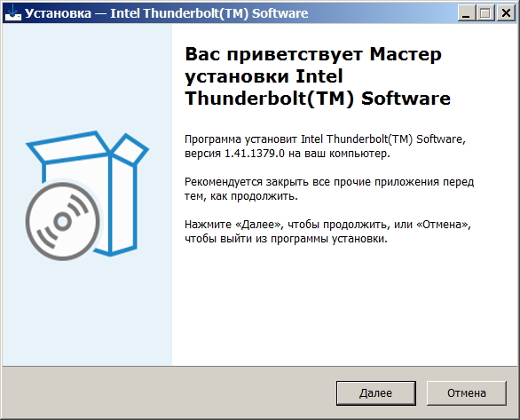Click the version 1.41.1379.0 text line
The height and width of the screenshot is (420, 520).
coord(288,154)
